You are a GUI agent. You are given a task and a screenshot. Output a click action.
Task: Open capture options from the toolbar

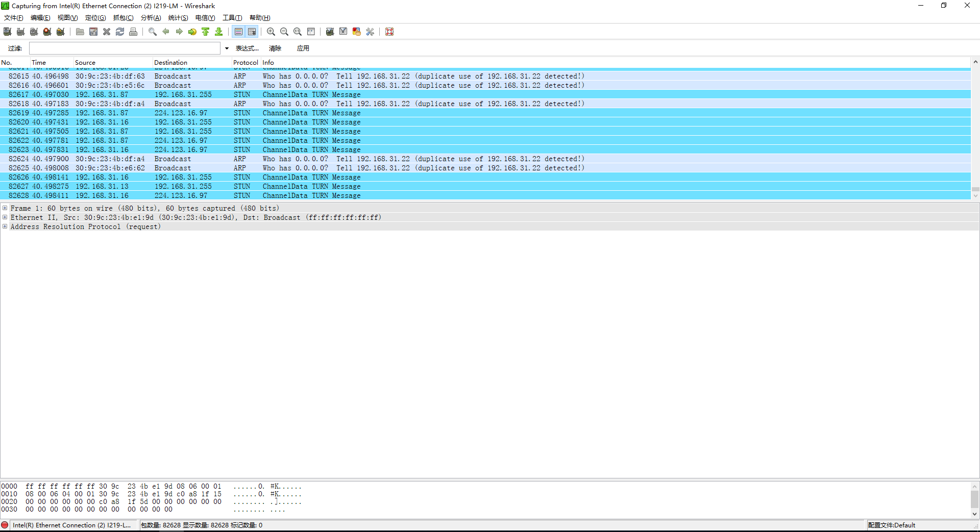[x=21, y=32]
